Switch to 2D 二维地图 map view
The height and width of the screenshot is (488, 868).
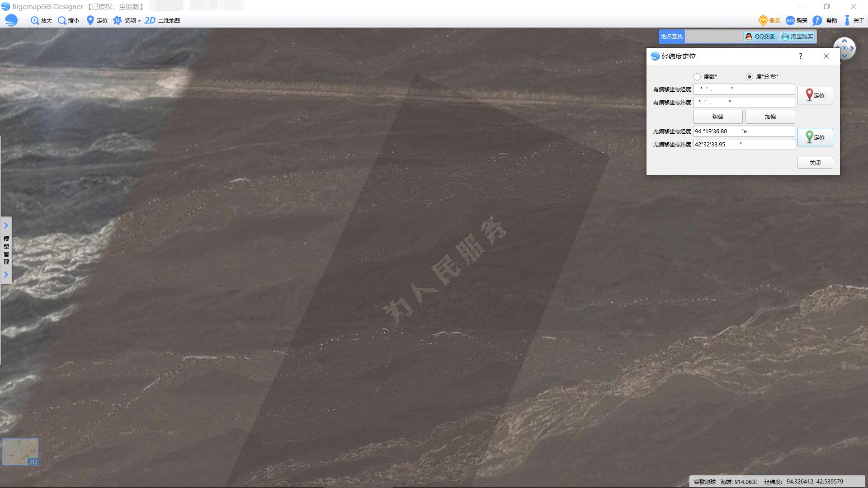pyautogui.click(x=150, y=20)
